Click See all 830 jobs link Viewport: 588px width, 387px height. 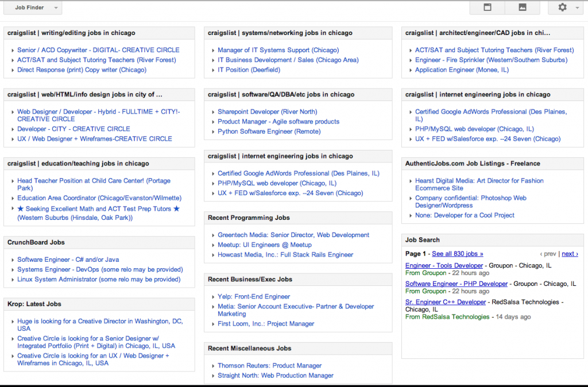click(458, 254)
